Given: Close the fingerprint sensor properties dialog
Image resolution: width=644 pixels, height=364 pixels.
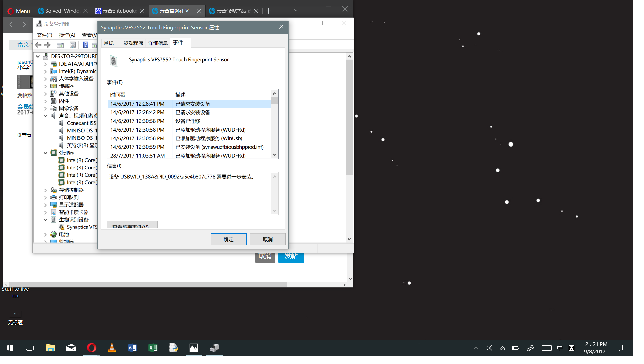Looking at the screenshot, I should click(x=281, y=27).
